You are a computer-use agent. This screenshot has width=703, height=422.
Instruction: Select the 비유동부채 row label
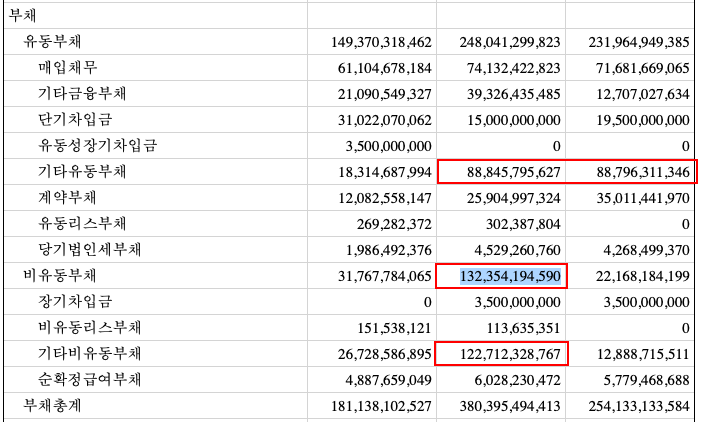[x=60, y=275]
